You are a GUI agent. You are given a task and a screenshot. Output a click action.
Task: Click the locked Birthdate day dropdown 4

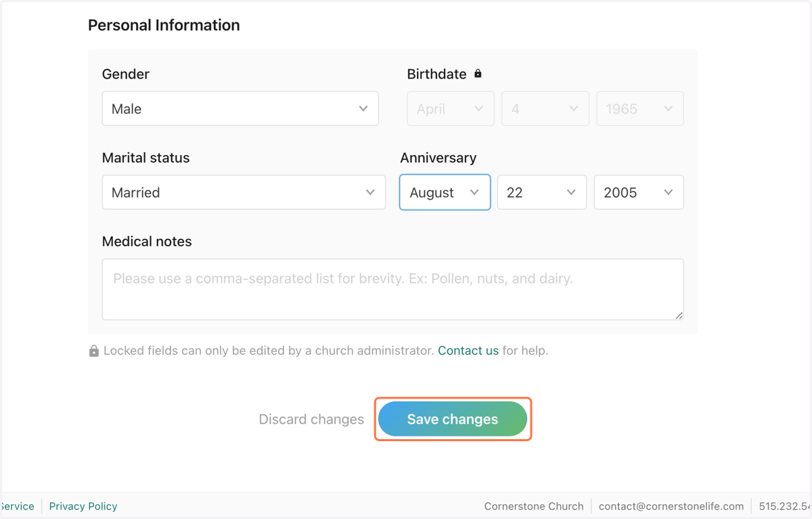[x=545, y=108]
